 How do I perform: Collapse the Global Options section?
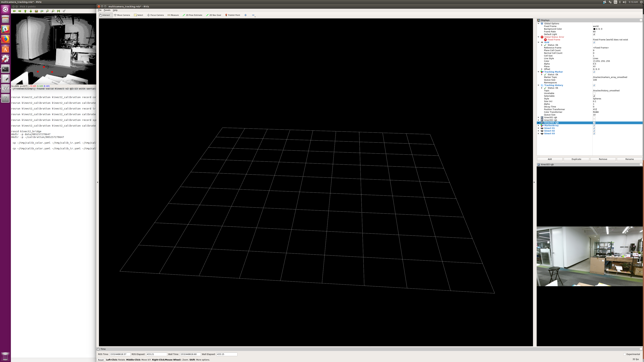(x=539, y=23)
